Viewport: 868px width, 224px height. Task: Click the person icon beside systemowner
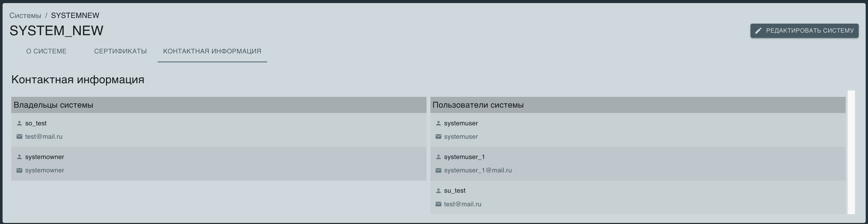tap(19, 157)
